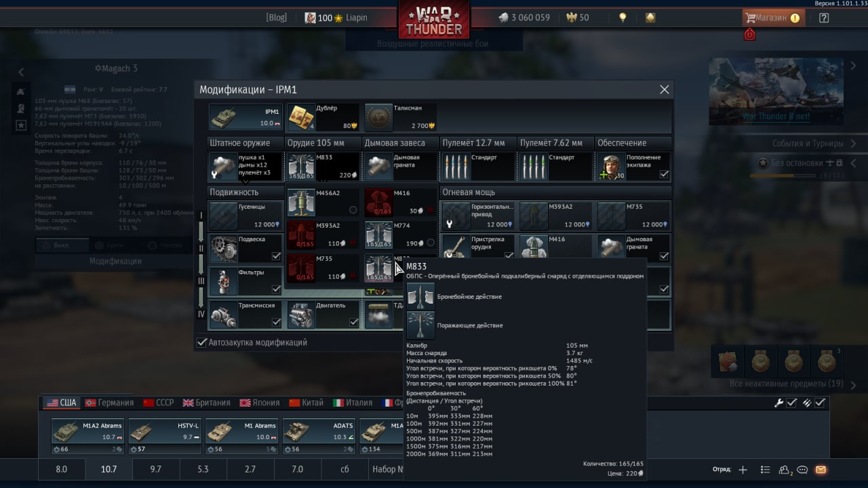This screenshot has height=488, width=868.
Task: Switch to the Япония nation tab
Action: 259,403
